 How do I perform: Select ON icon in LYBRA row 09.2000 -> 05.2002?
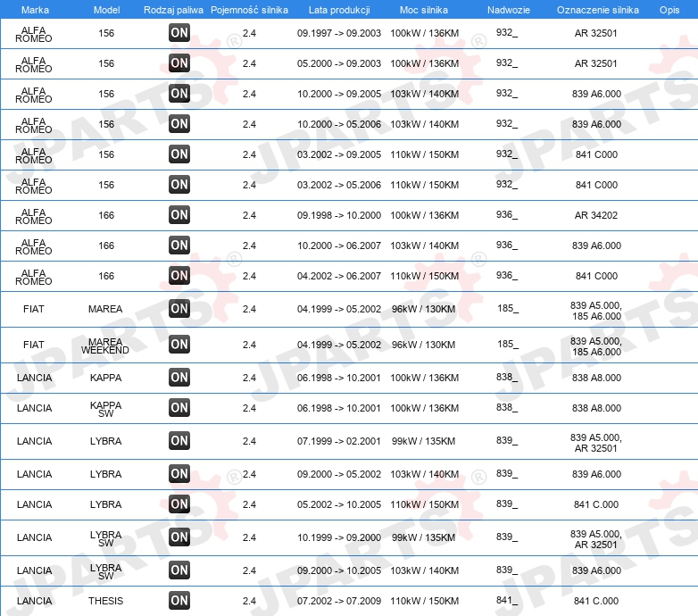pyautogui.click(x=179, y=473)
